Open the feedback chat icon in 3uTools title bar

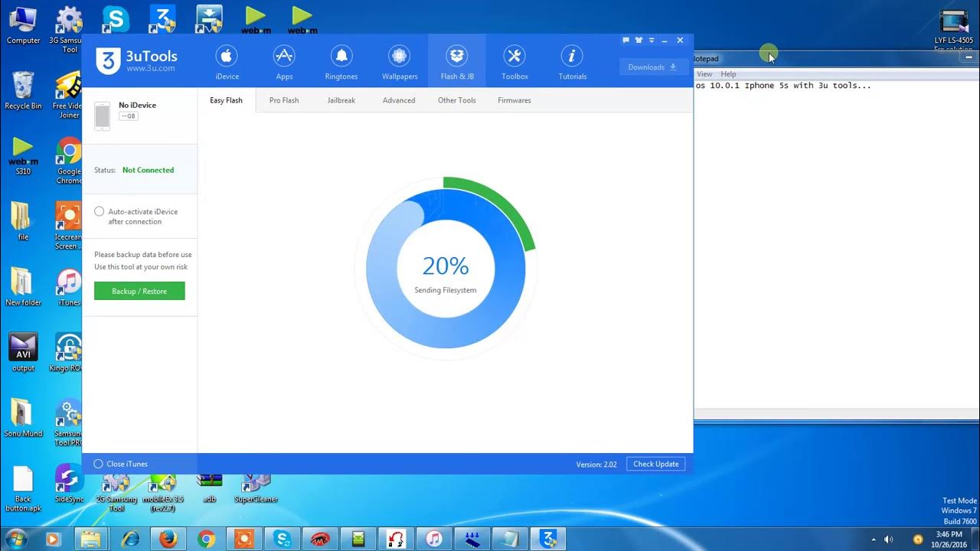tap(626, 41)
